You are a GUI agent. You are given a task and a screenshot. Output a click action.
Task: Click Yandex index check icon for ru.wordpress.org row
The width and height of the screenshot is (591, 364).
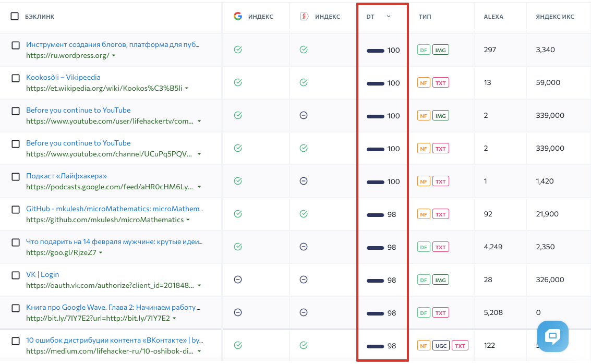click(304, 50)
